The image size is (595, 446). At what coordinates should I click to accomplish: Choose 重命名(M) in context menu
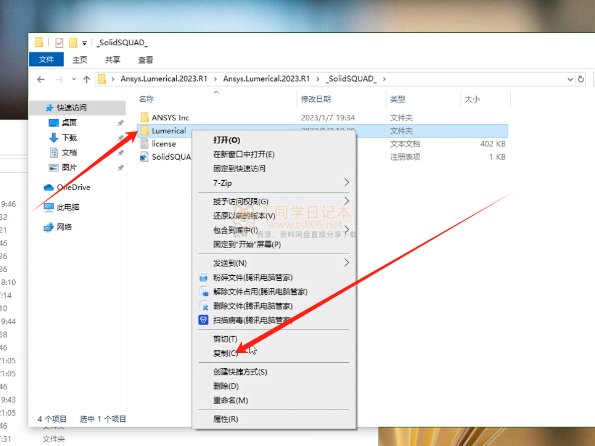pyautogui.click(x=274, y=400)
